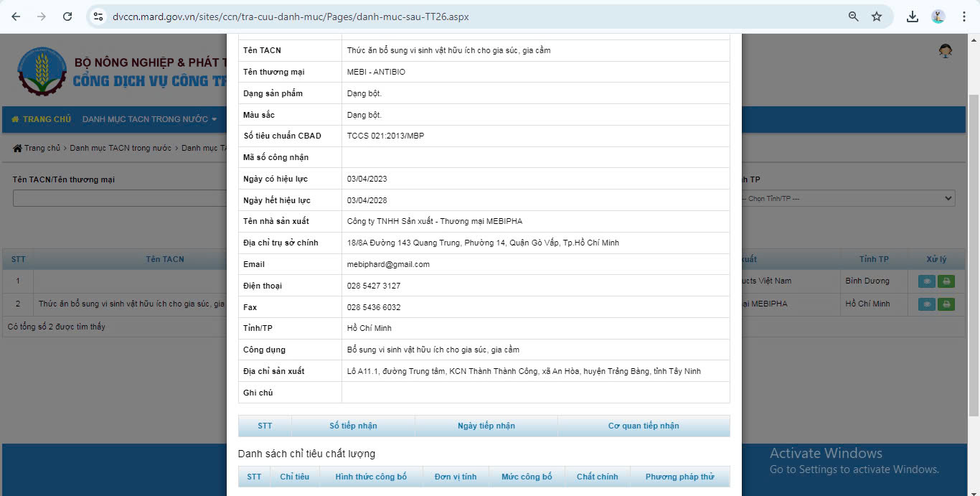The image size is (980, 496).
Task: Click Xử lý column header
Action: 936,259
